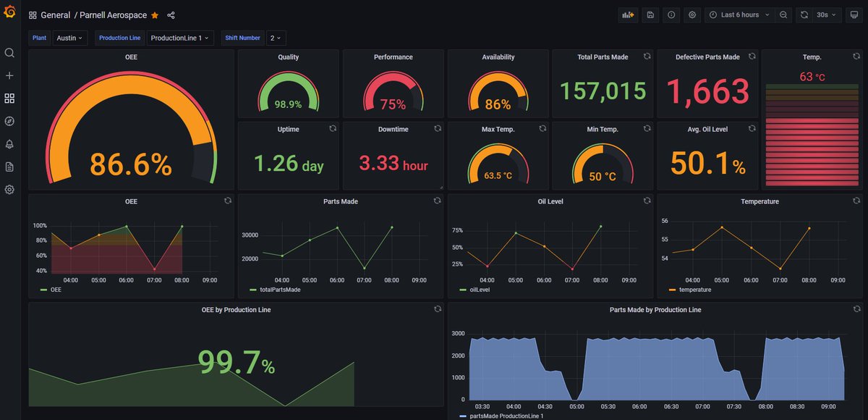Open the Quality panel title menu
This screenshot has height=420, width=868.
point(288,56)
